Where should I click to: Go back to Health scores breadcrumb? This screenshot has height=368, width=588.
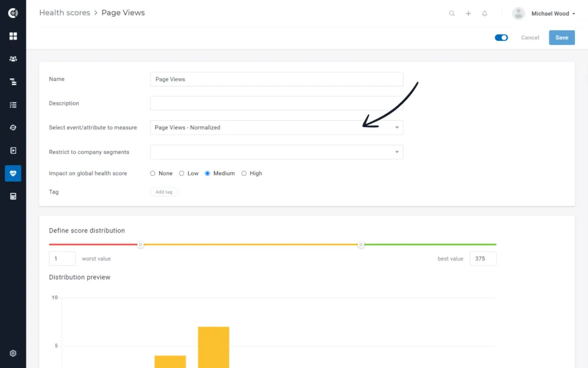click(65, 13)
